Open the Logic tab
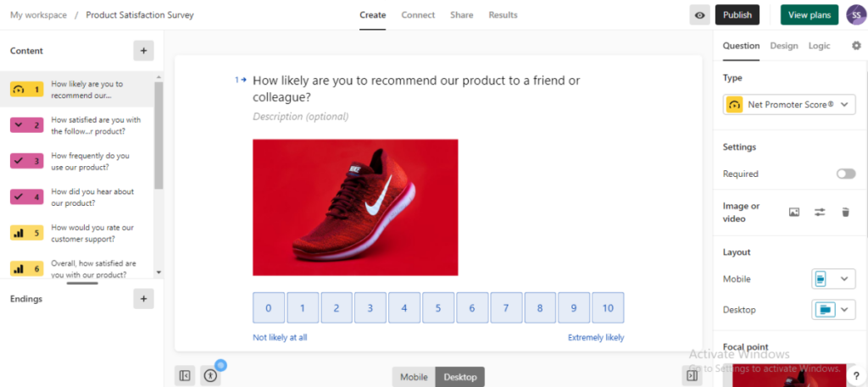 pos(819,46)
